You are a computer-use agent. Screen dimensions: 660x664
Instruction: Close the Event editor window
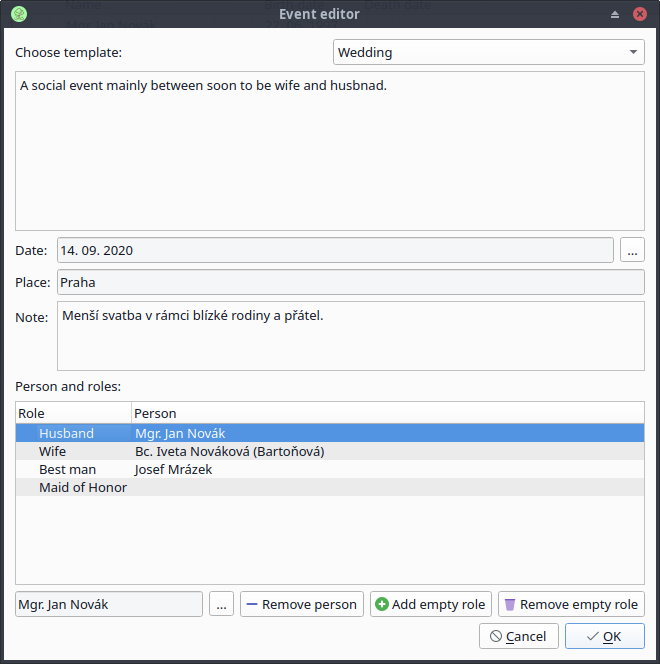pos(640,14)
